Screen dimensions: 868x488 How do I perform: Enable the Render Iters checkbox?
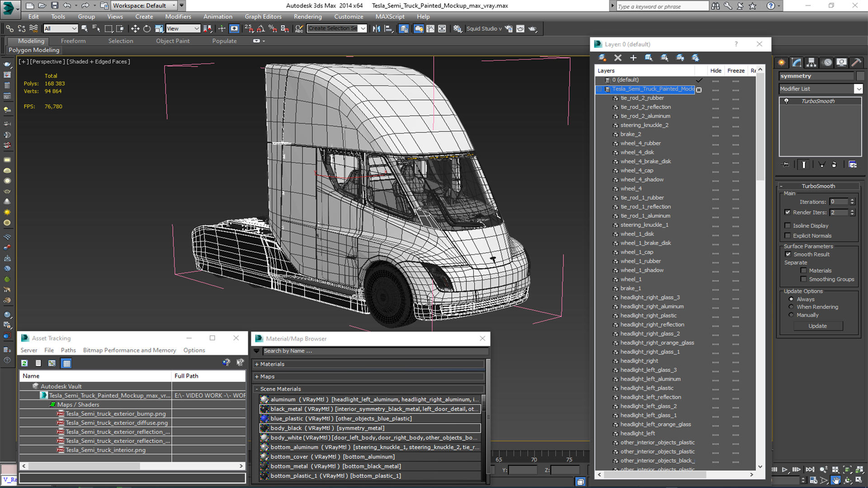788,212
